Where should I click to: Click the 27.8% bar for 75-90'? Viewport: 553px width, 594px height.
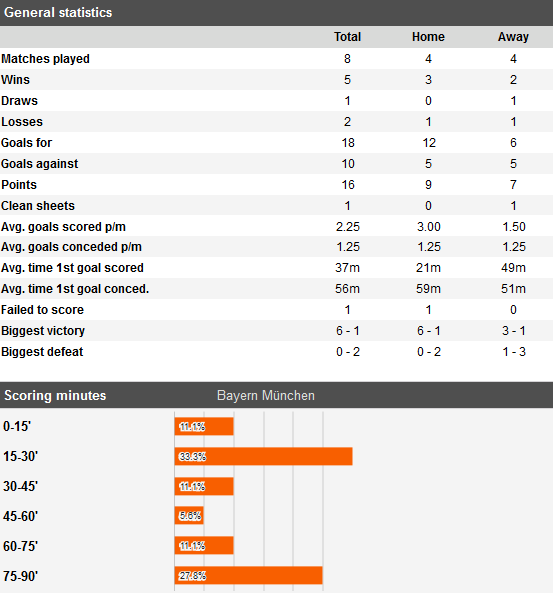coord(248,575)
